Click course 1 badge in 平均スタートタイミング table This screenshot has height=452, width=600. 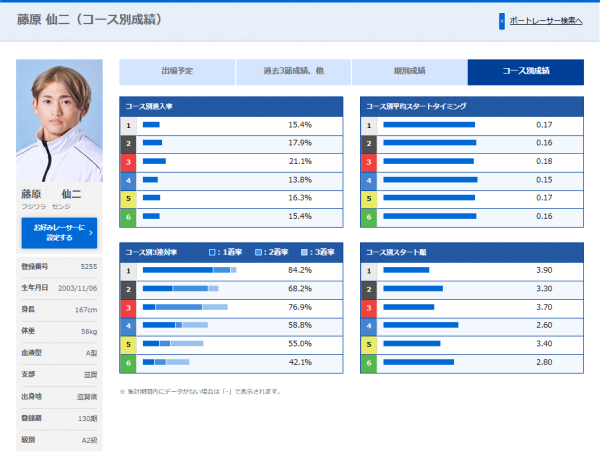coord(369,126)
